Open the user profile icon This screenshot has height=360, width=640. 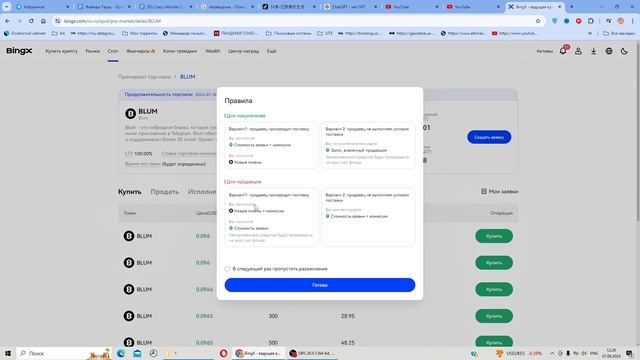coord(578,51)
